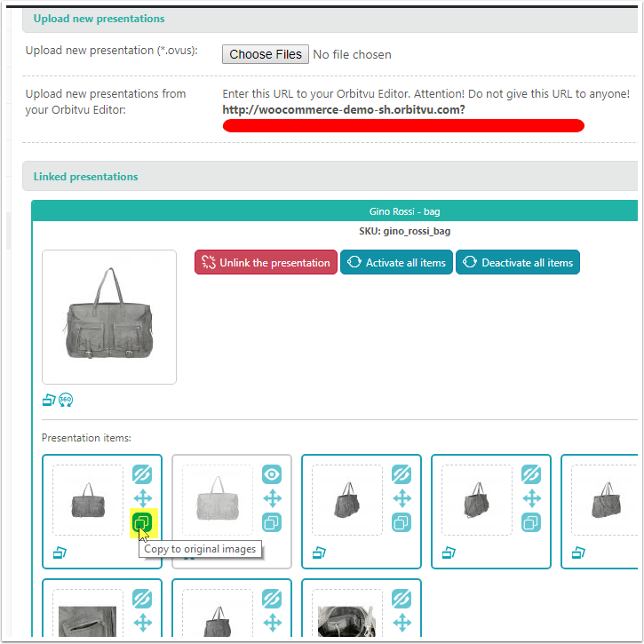Select the fifth presentation item thumbnail

pos(605,500)
